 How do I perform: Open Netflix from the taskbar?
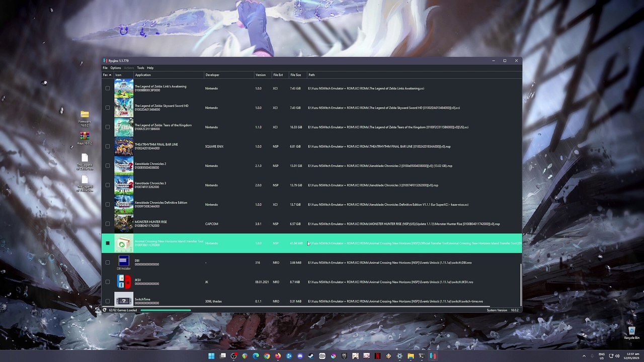point(377,356)
